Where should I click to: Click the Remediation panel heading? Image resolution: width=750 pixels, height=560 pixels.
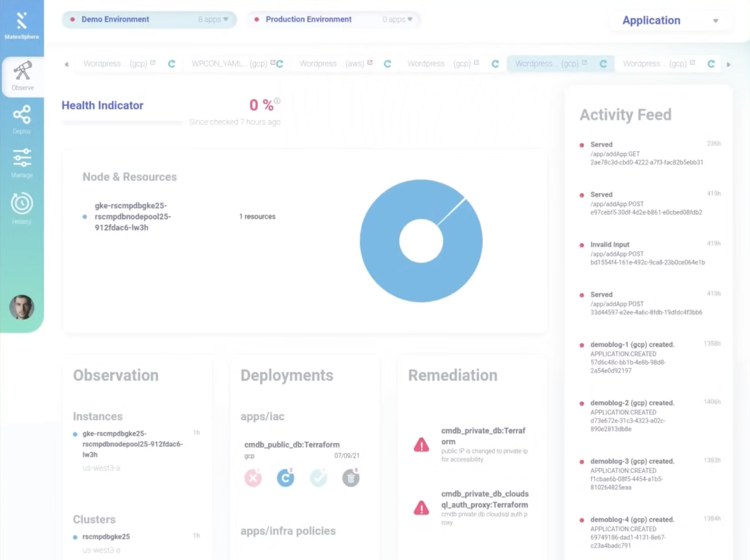pos(453,375)
